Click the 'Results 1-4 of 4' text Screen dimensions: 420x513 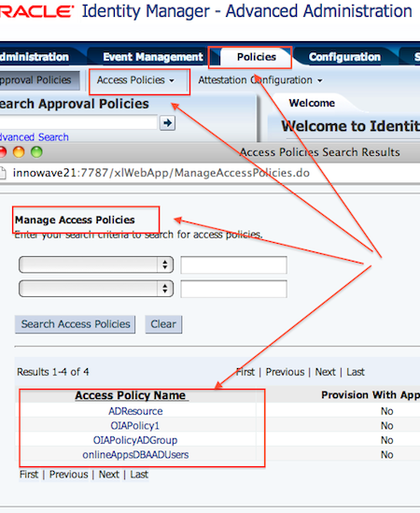53,372
